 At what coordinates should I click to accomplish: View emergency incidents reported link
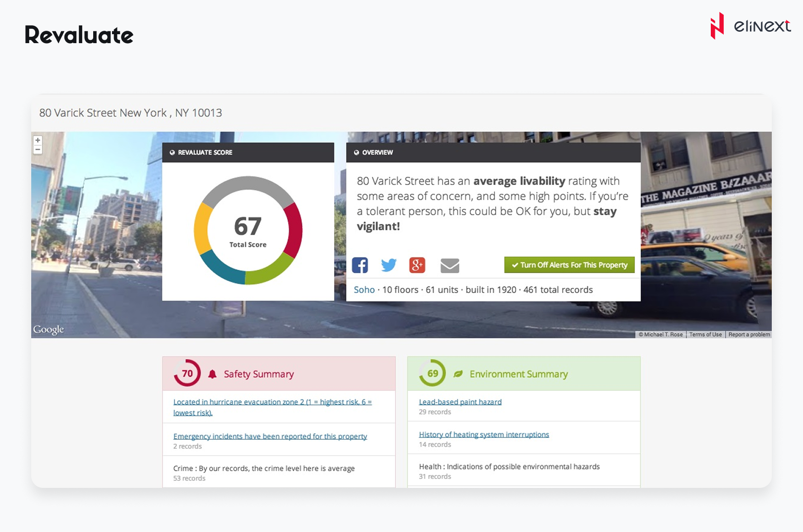[x=270, y=436]
